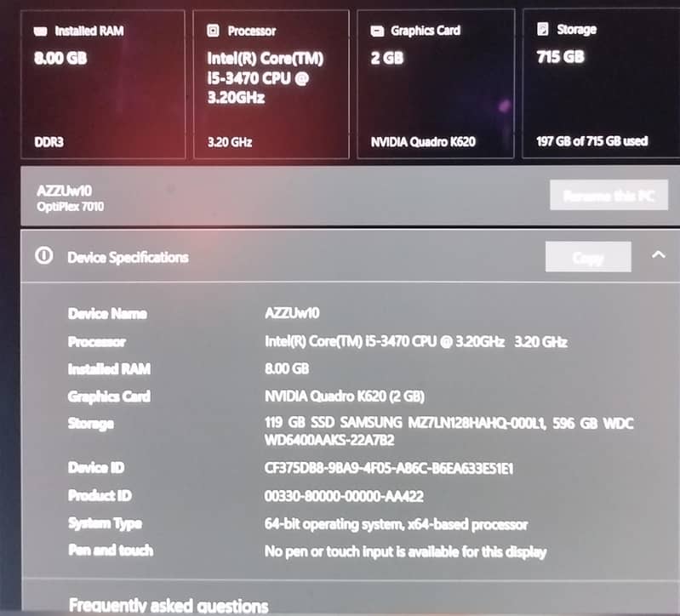Select the Graphics Card 2 GB card
Viewport: 680px width, 616px height.
click(x=436, y=84)
